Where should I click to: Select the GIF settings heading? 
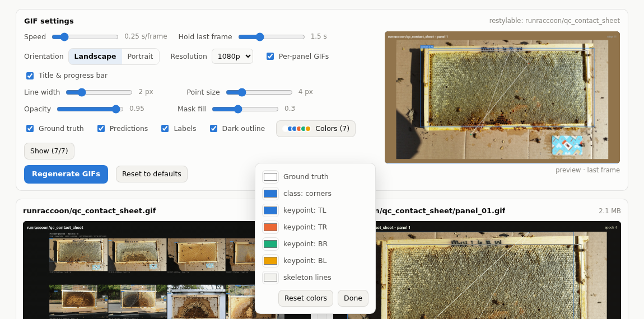point(49,21)
